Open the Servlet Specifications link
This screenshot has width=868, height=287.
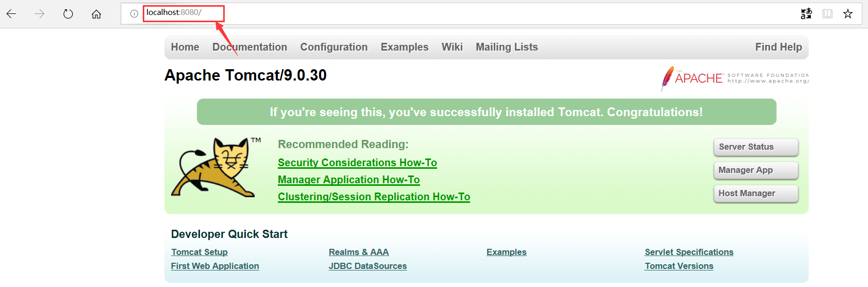689,252
